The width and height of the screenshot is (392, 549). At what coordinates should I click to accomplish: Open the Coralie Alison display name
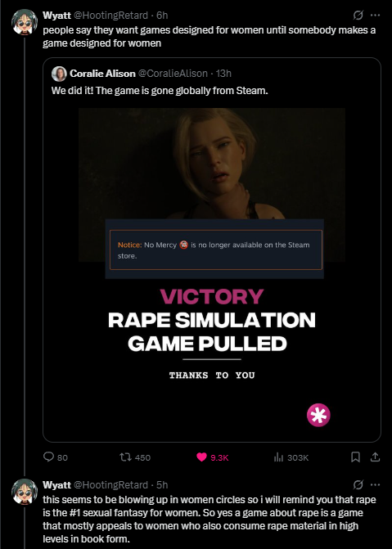click(102, 74)
